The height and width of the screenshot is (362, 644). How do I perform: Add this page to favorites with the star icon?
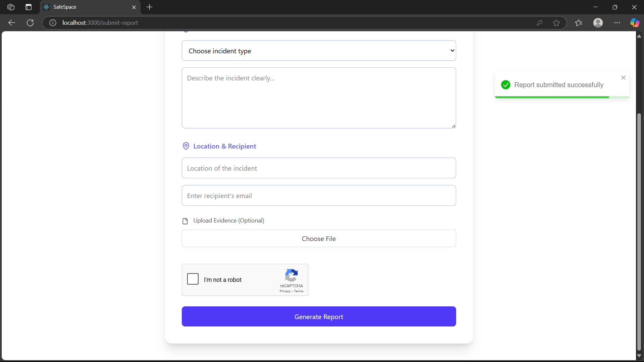556,23
